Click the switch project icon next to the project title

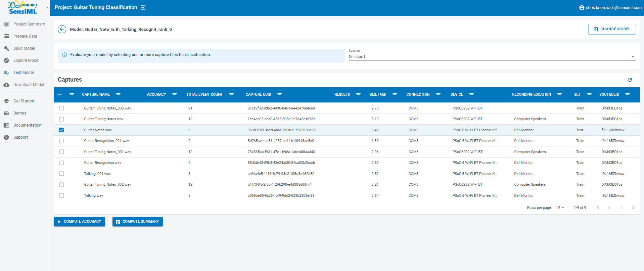(143, 8)
